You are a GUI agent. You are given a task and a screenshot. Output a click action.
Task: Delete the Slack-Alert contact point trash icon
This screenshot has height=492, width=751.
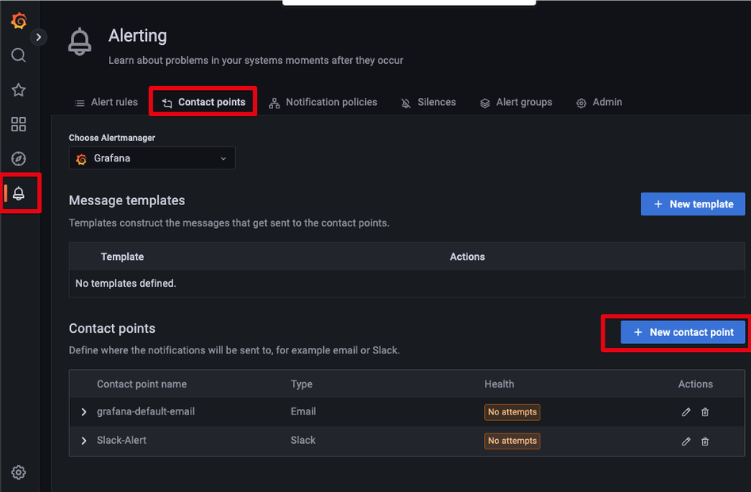pos(705,441)
